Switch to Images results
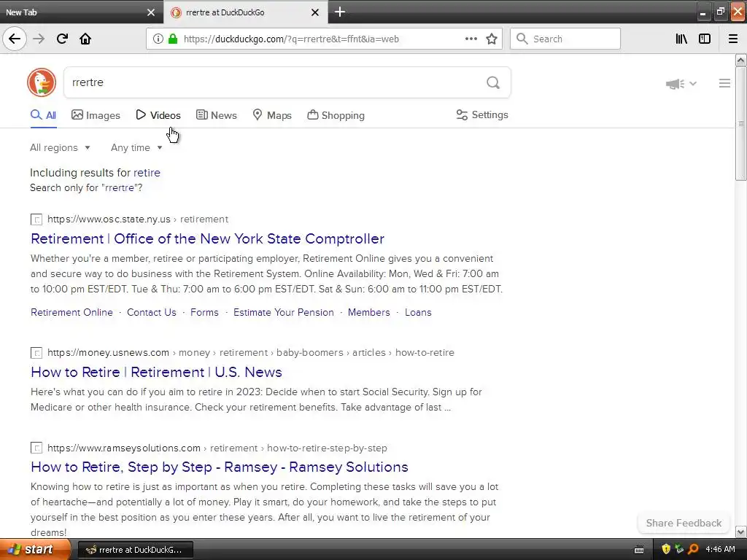This screenshot has height=560, width=747. [x=96, y=115]
